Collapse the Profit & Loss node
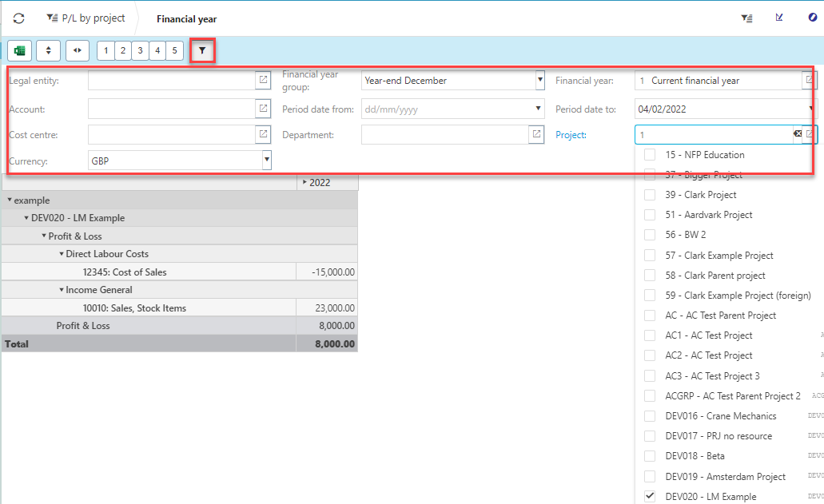This screenshot has height=504, width=824. pos(44,236)
